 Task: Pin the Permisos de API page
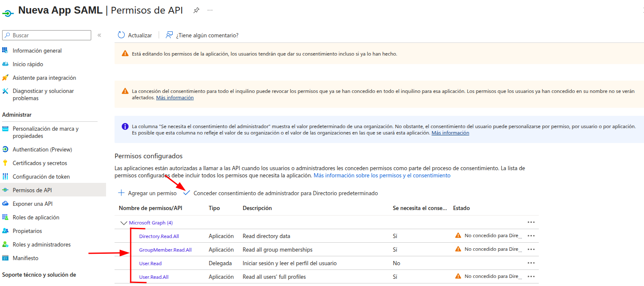[196, 10]
